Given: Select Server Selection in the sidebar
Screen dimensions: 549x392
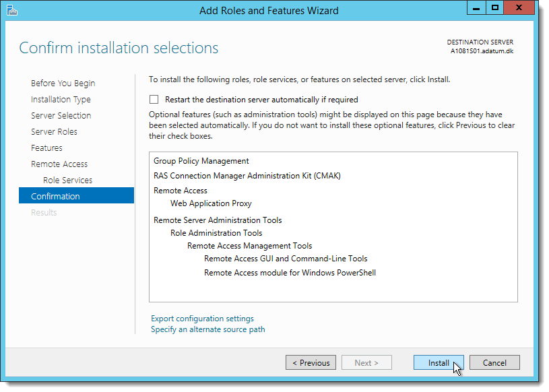Looking at the screenshot, I should [x=61, y=115].
